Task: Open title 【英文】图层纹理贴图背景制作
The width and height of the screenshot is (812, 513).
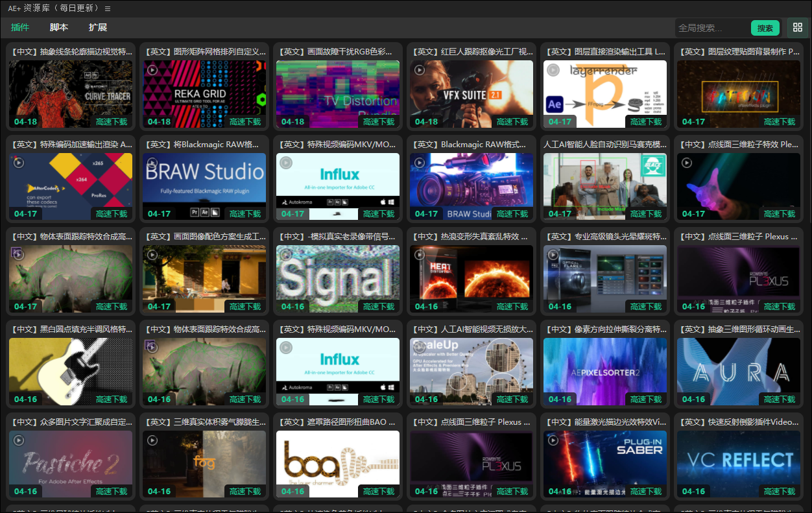Action: pos(739,52)
